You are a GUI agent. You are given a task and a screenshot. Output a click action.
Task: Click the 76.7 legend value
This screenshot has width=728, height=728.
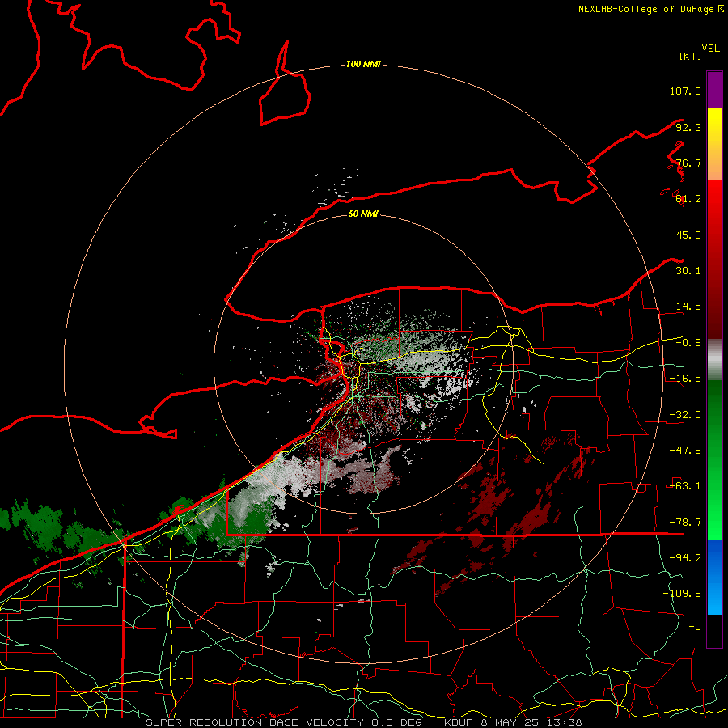(688, 163)
